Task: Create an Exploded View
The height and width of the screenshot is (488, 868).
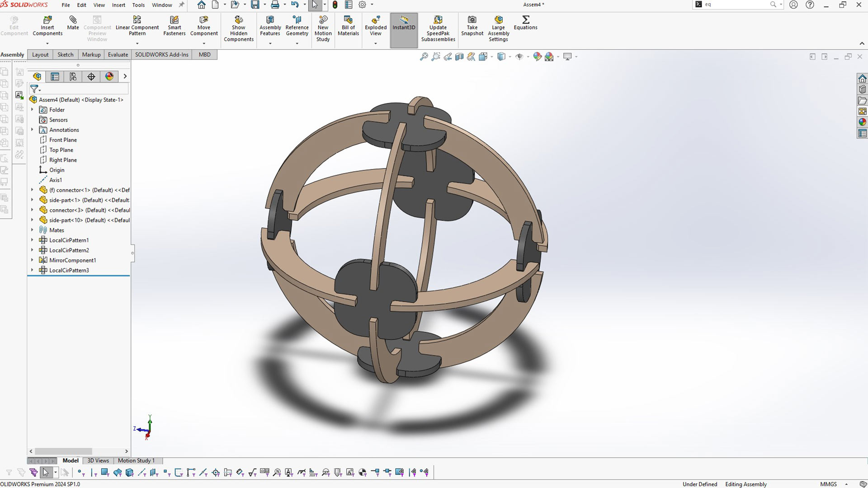Action: (376, 26)
